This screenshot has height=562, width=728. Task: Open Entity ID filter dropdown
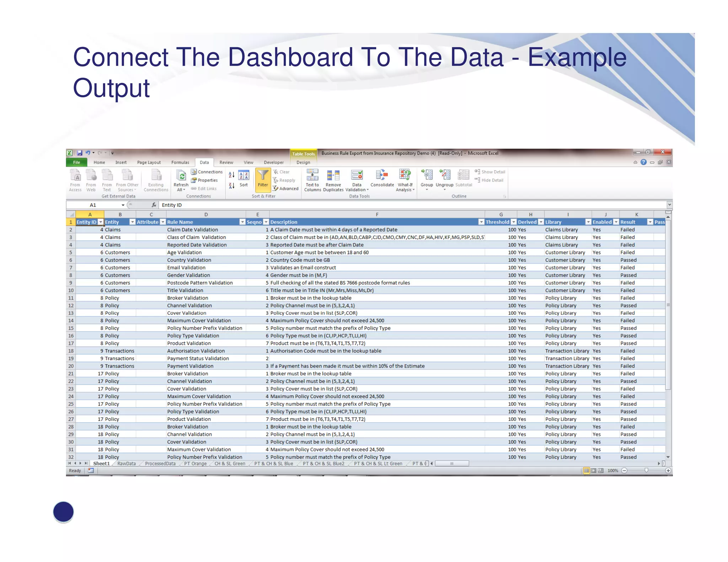click(101, 222)
